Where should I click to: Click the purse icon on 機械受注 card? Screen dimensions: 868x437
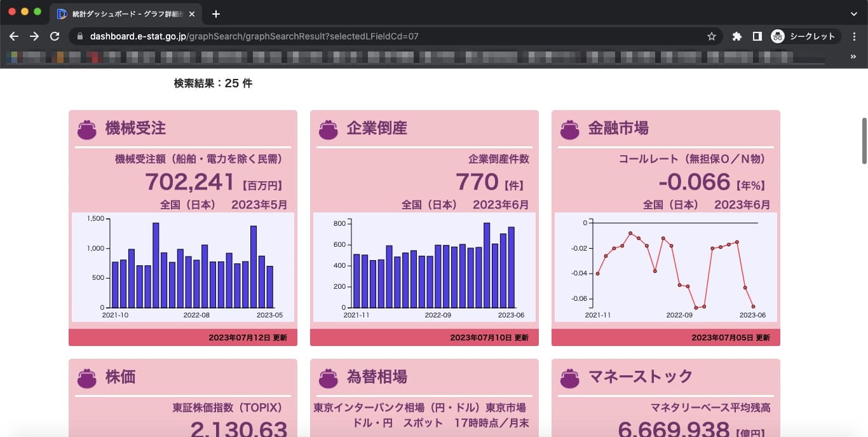(x=86, y=129)
